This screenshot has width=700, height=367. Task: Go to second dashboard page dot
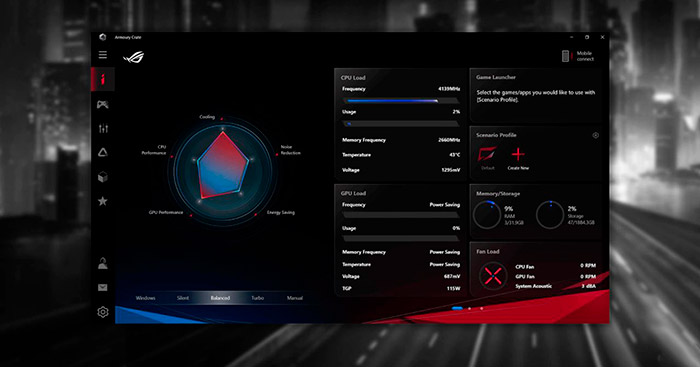pos(469,309)
